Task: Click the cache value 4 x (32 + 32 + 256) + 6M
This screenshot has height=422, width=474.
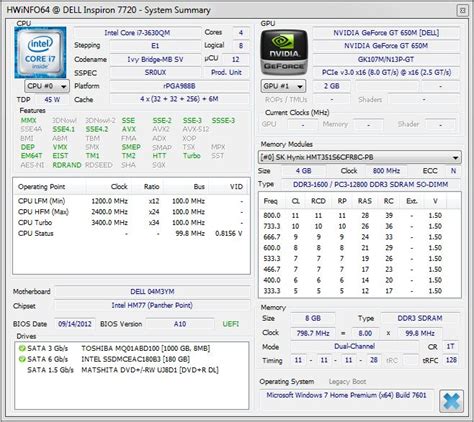Action: 179,99
